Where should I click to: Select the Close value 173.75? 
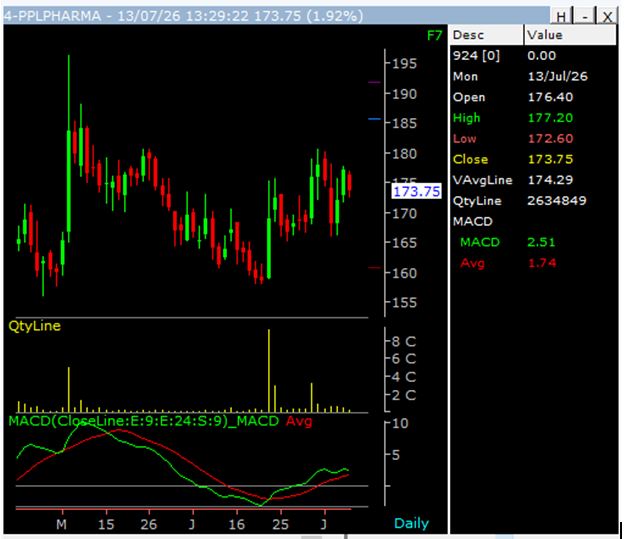point(550,159)
